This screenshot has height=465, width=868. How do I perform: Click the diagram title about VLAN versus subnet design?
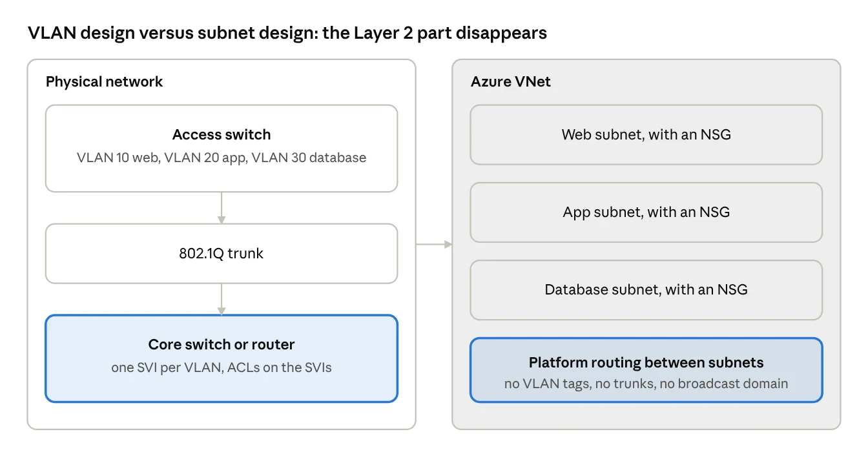[x=287, y=33]
